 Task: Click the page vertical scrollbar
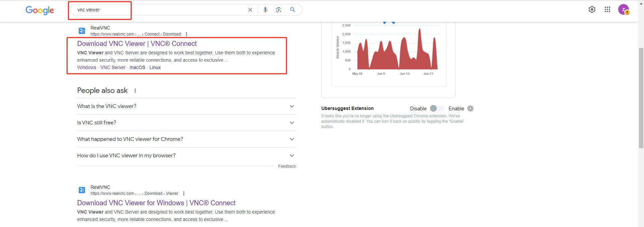coord(641,97)
